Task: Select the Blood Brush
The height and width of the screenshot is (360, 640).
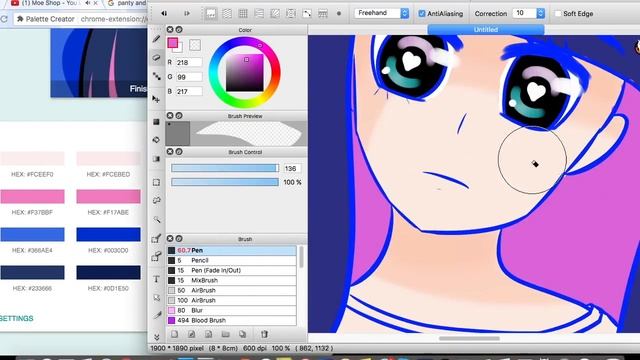Action: click(x=231, y=320)
